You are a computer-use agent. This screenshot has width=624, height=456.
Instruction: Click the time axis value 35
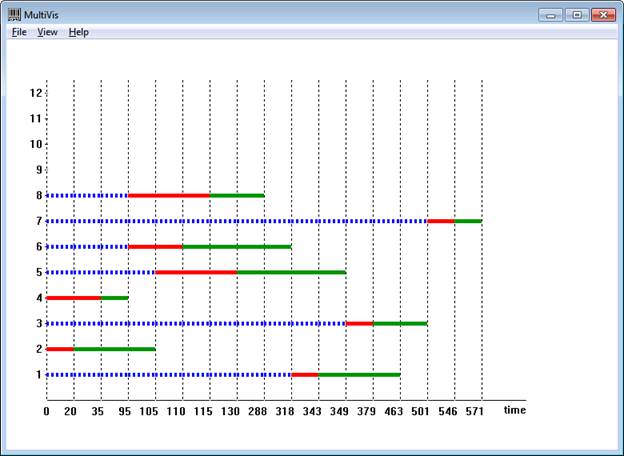[98, 411]
